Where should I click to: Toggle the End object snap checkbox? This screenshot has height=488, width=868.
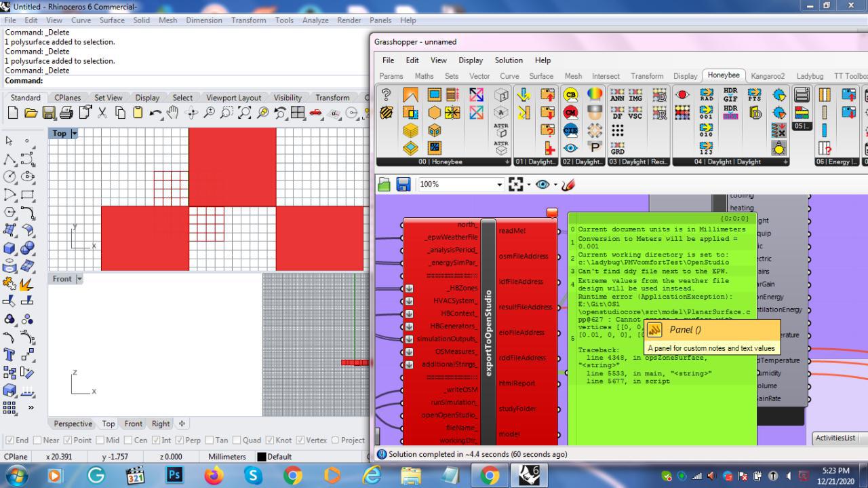pyautogui.click(x=9, y=440)
